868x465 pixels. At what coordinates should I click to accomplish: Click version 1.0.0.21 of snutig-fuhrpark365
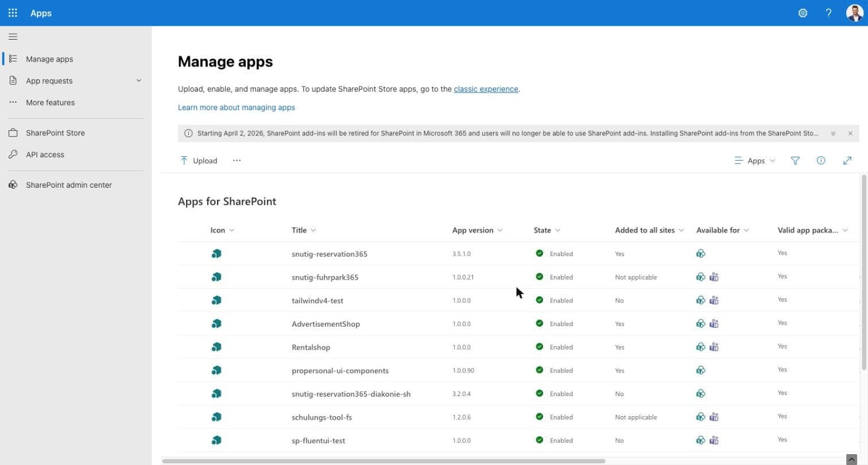pyautogui.click(x=463, y=277)
